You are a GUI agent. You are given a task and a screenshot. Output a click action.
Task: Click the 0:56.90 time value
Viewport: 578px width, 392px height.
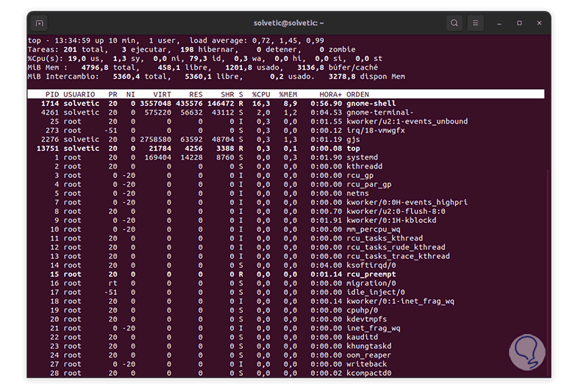[327, 104]
